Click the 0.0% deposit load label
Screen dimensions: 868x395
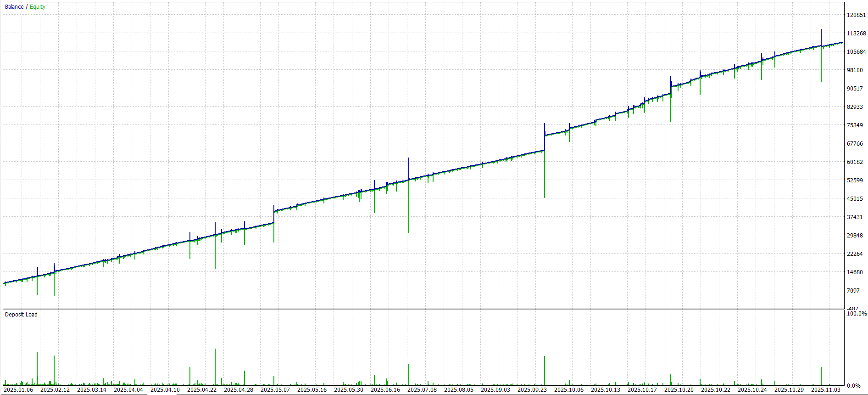[854, 386]
